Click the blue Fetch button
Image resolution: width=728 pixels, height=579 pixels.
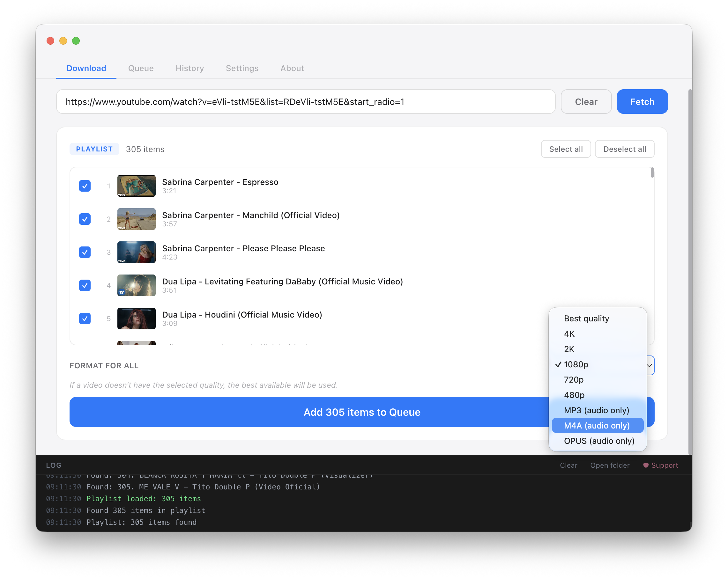pyautogui.click(x=642, y=102)
